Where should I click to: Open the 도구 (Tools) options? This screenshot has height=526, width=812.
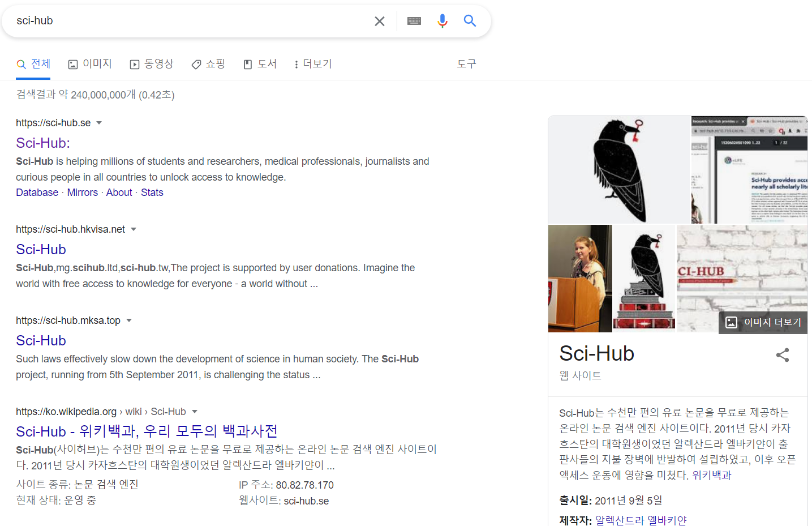point(467,64)
